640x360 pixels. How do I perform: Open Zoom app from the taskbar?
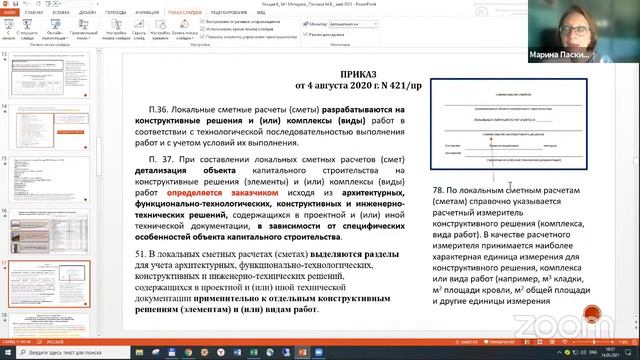[x=319, y=352]
